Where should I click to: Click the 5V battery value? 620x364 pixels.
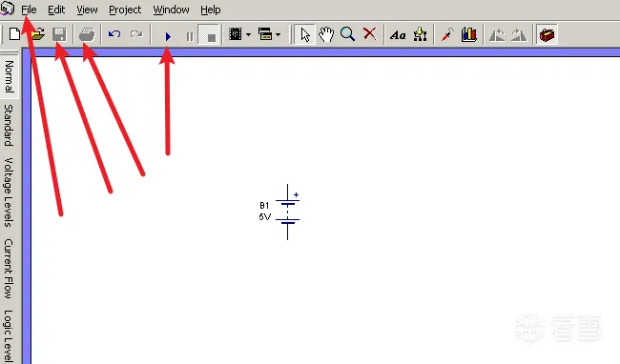click(x=264, y=216)
